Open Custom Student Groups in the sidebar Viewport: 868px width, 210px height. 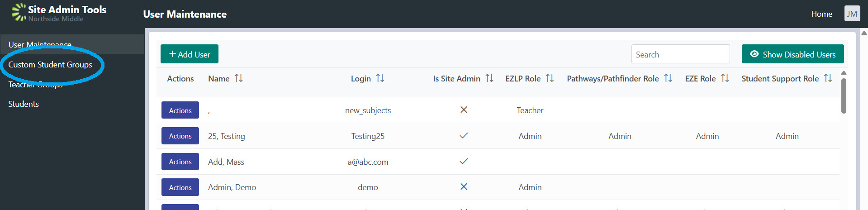[50, 65]
